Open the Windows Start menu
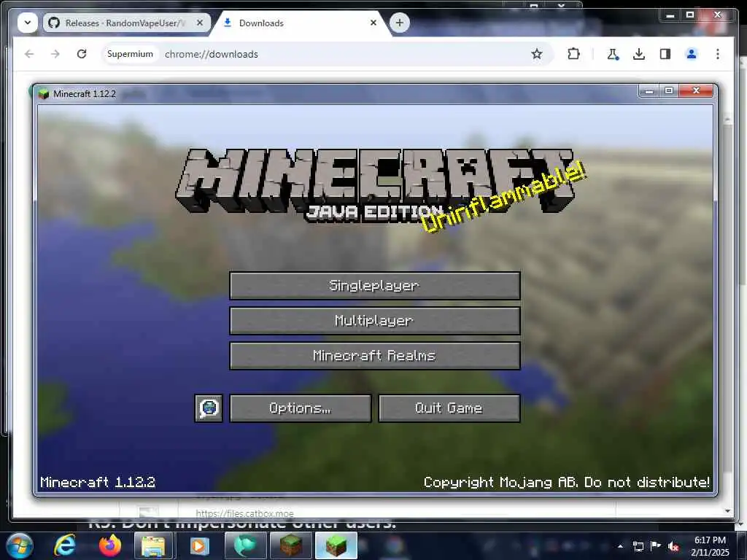The height and width of the screenshot is (560, 747). click(x=20, y=545)
